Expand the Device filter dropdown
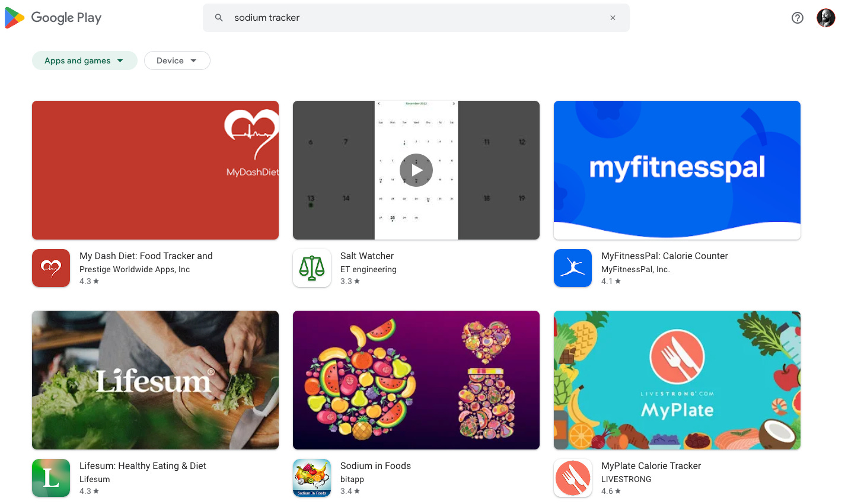The image size is (845, 504). [177, 60]
